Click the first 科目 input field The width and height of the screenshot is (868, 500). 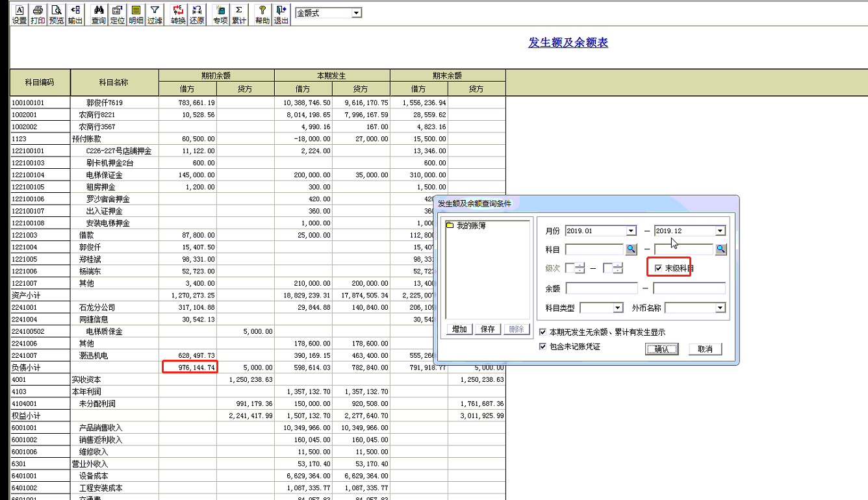594,249
